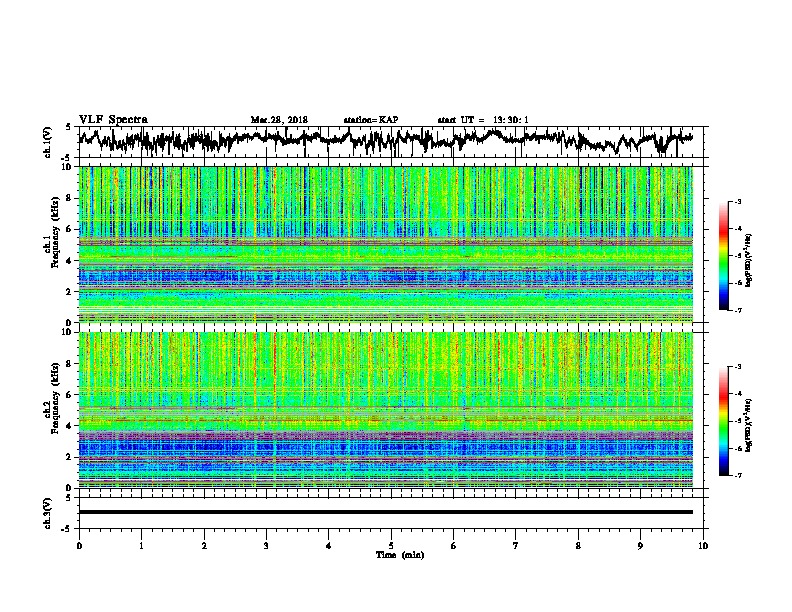The height and width of the screenshot is (612, 792).
Task: Click inside the ch.1 spectrogram panel
Action: (x=385, y=244)
